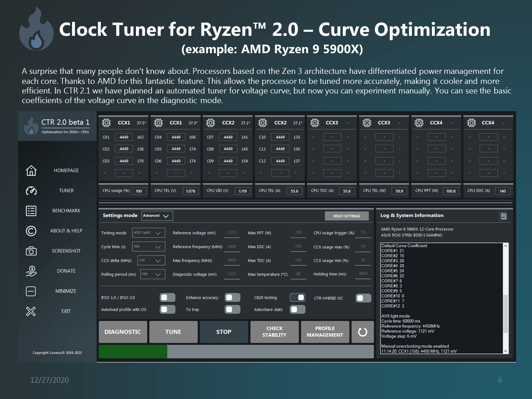Image resolution: width=532 pixels, height=399 pixels.
Task: Click the second CCX1 chip icon
Action: coord(158,123)
